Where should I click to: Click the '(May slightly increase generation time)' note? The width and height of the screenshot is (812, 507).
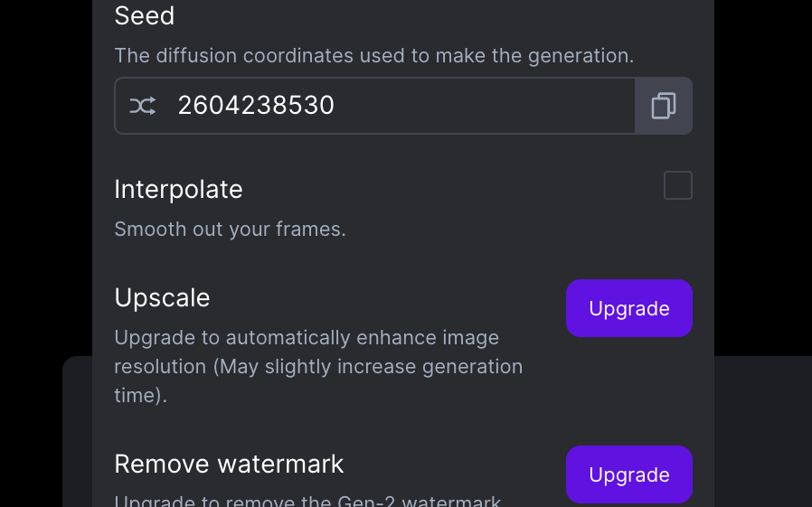tap(318, 380)
